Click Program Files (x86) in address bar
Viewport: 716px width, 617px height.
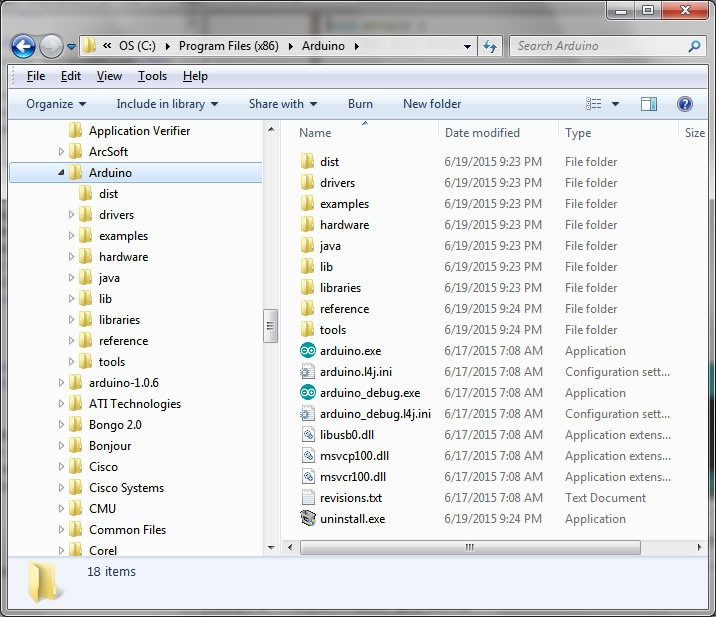pos(228,46)
